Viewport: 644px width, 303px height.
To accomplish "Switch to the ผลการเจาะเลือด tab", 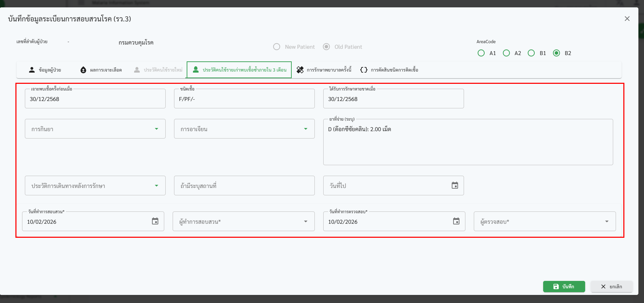I will pyautogui.click(x=106, y=70).
